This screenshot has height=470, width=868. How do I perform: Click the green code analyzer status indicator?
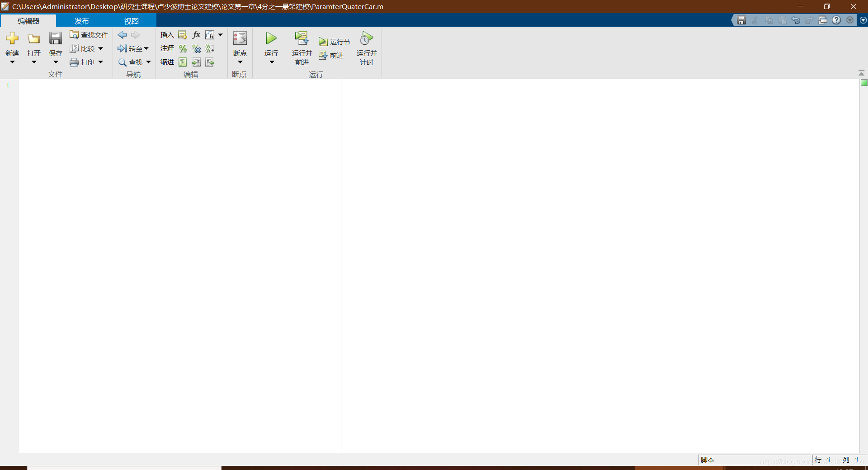(864, 83)
